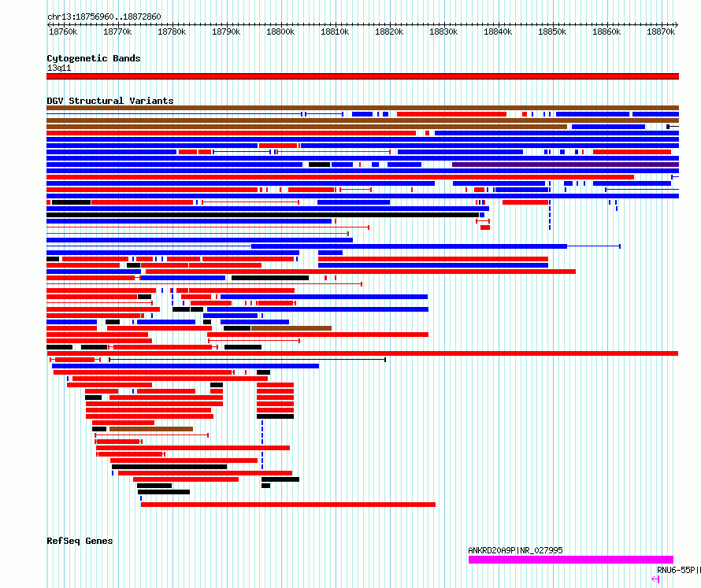
Task: Select the purple structural variant bar
Action: pos(566,165)
